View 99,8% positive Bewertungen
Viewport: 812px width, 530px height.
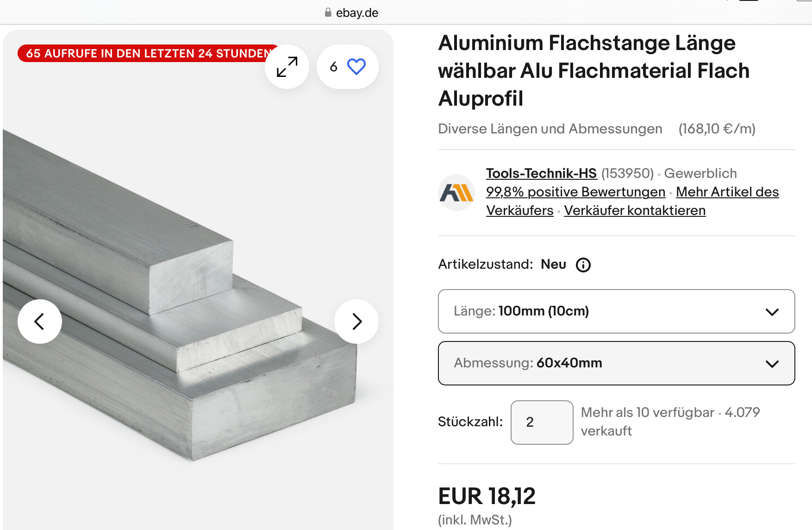tap(575, 192)
